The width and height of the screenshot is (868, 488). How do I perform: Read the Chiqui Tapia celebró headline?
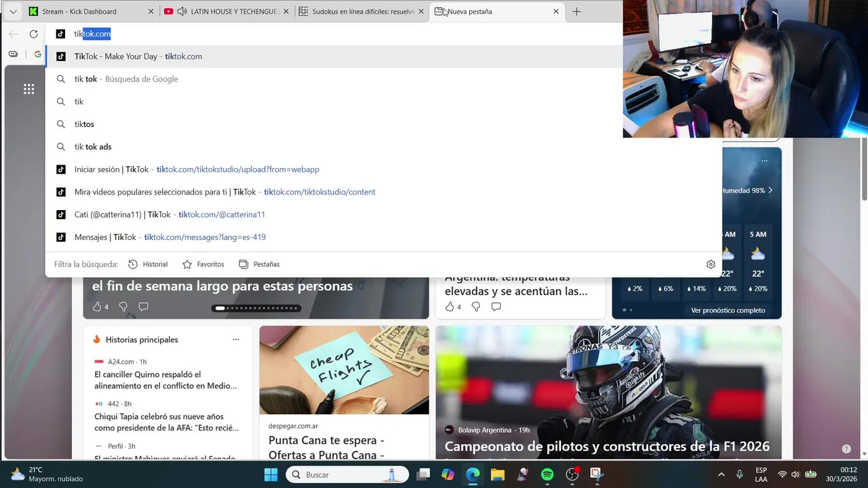coord(167,422)
